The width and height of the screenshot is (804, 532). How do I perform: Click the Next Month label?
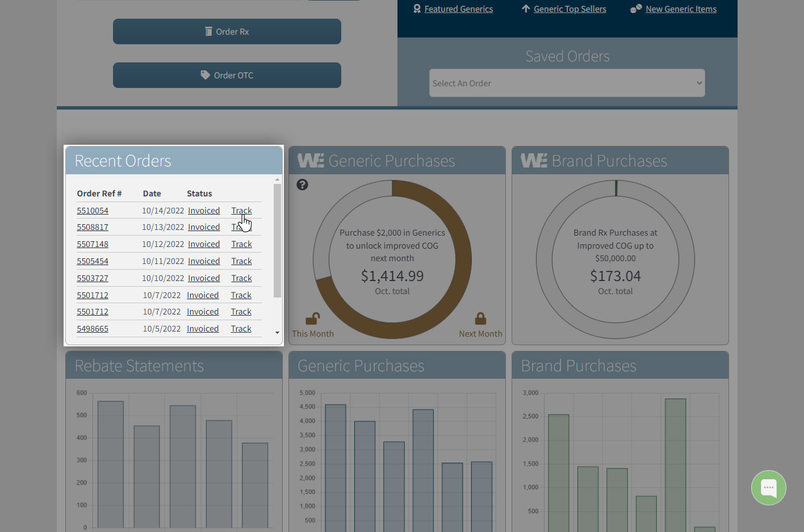(480, 334)
